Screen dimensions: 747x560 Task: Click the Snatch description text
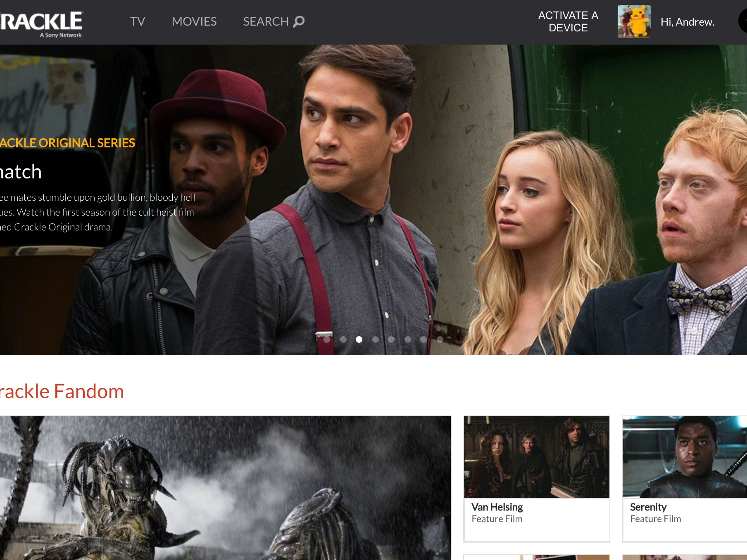[x=98, y=212]
